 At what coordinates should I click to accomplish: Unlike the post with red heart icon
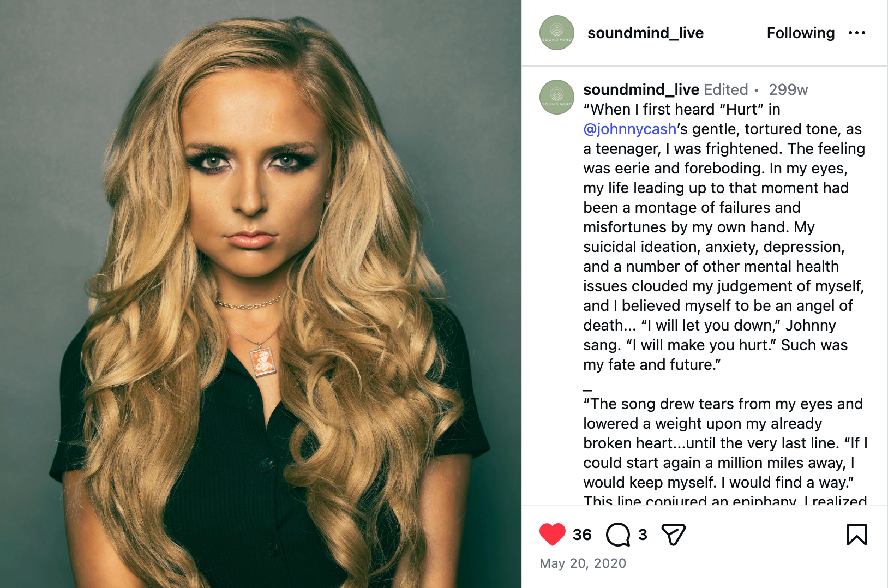(552, 535)
